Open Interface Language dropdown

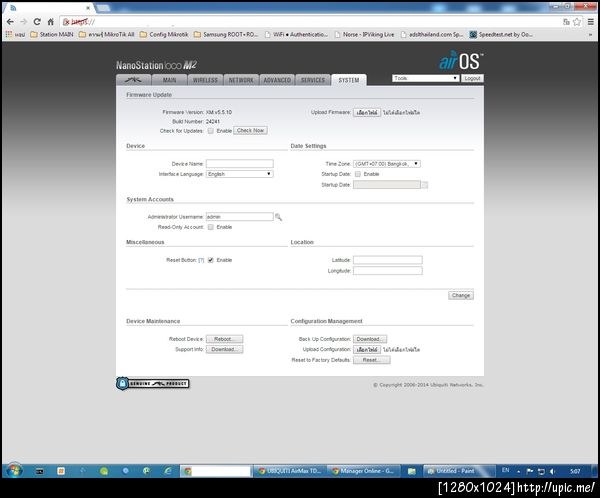pos(240,174)
